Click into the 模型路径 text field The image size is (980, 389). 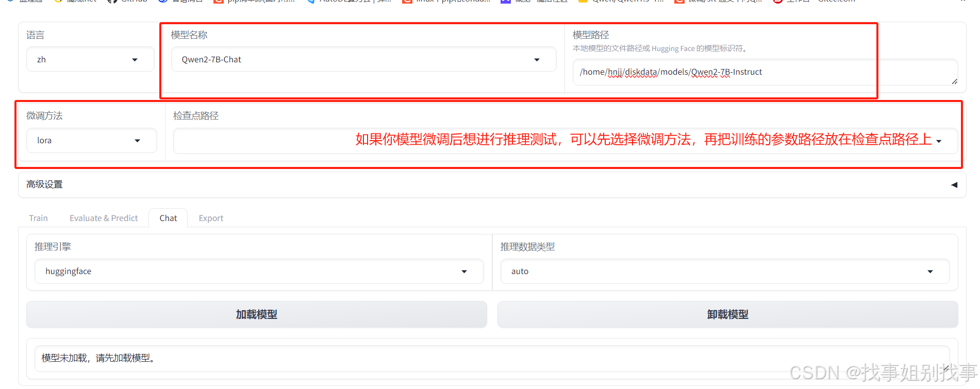click(x=765, y=72)
